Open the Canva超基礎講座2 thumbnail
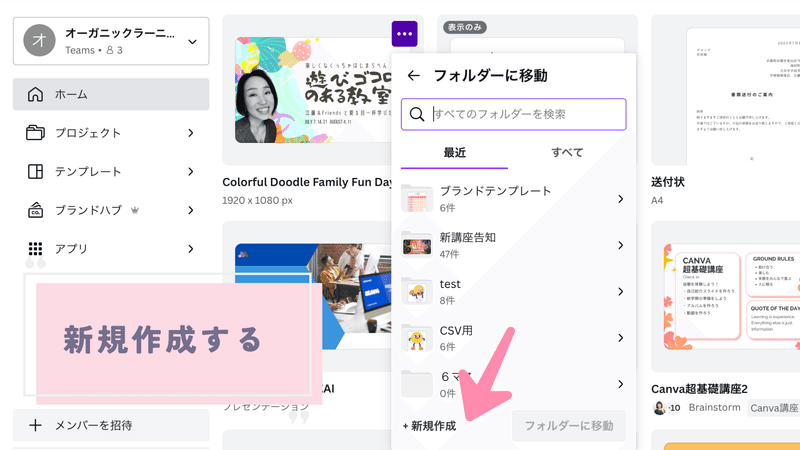 point(732,297)
